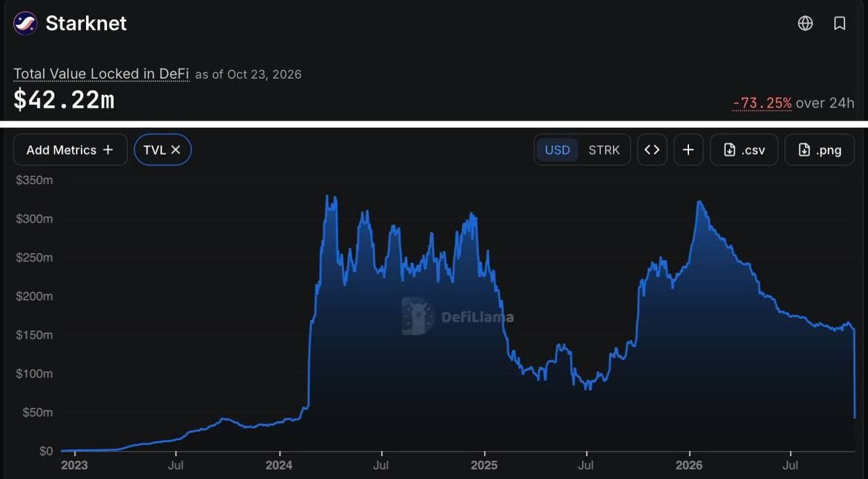Open the embed code icon button
The image size is (868, 479).
click(x=652, y=150)
